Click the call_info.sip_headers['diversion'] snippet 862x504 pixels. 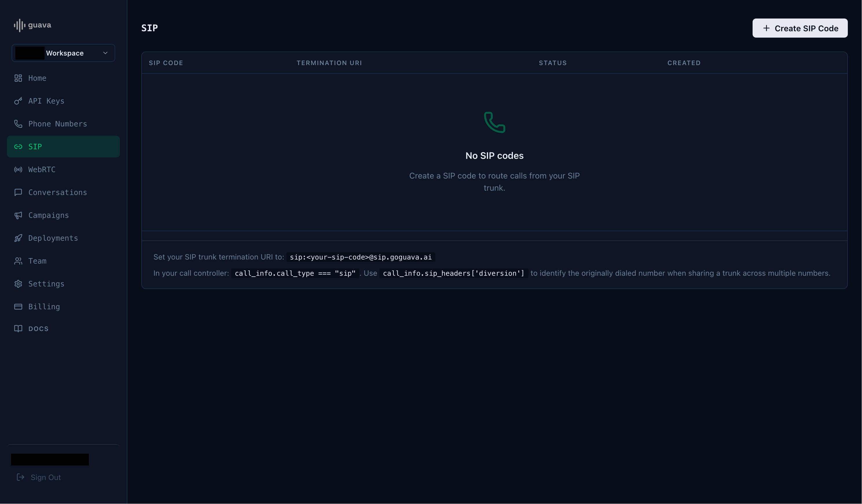pyautogui.click(x=454, y=273)
